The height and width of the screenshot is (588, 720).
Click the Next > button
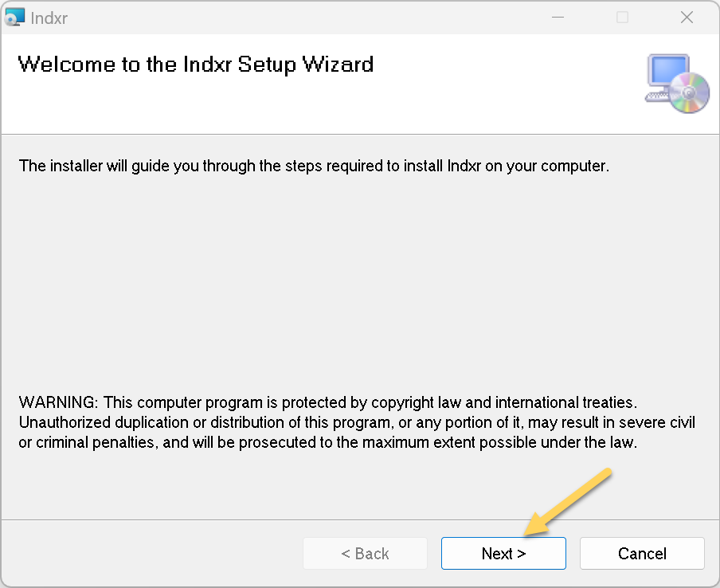pos(503,553)
